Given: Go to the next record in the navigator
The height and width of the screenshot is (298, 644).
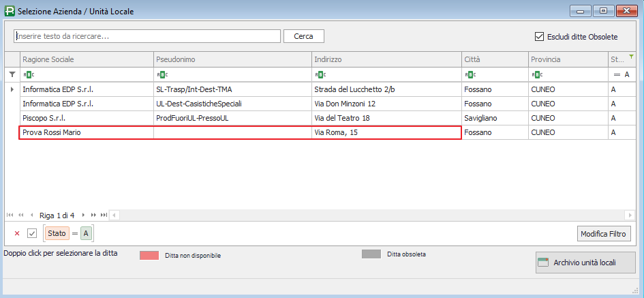Looking at the screenshot, I should pos(83,215).
